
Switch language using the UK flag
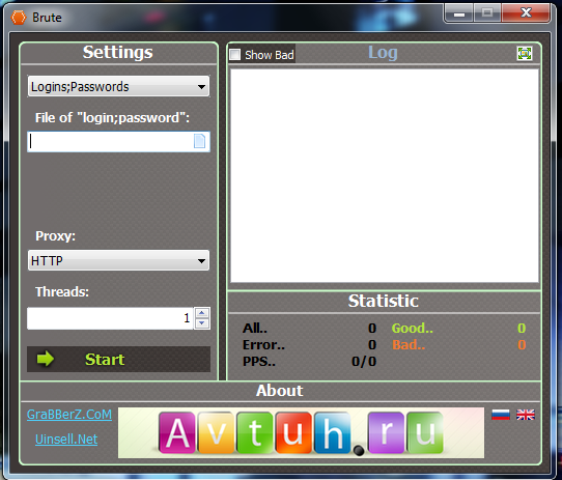point(525,415)
